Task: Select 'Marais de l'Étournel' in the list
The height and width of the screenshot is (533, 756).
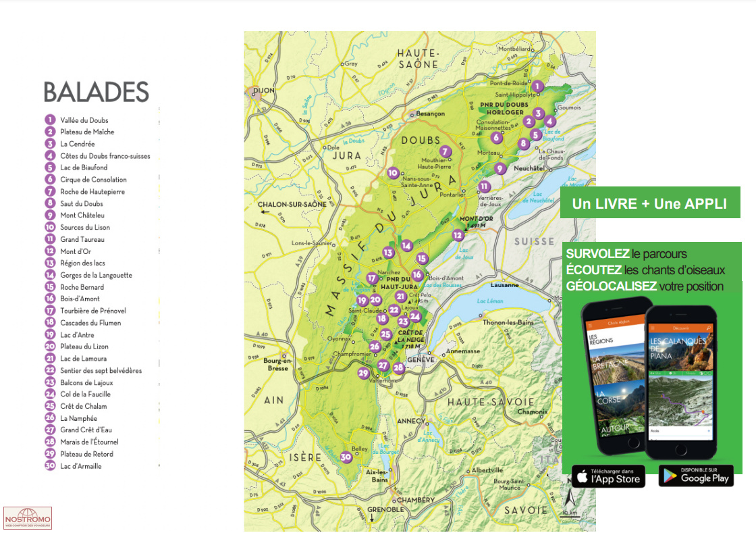Action: click(89, 442)
